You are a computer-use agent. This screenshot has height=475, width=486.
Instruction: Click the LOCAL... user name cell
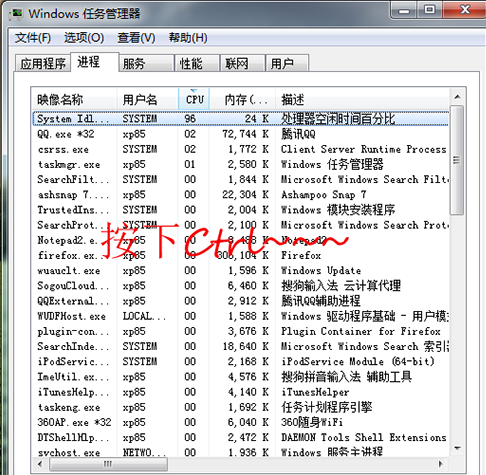[x=144, y=316]
